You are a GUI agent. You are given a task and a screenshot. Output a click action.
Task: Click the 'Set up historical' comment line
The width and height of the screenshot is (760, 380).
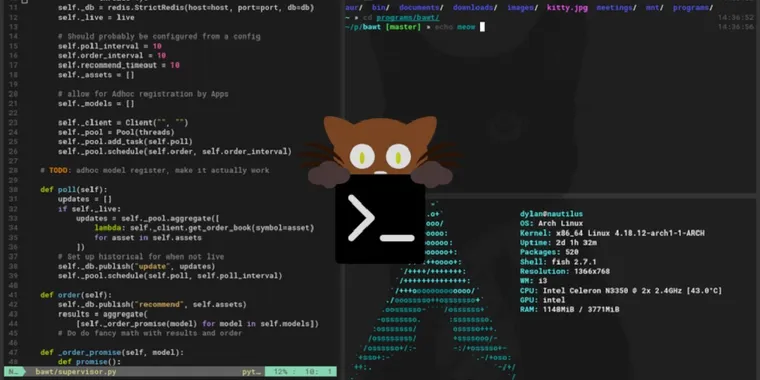pos(141,256)
